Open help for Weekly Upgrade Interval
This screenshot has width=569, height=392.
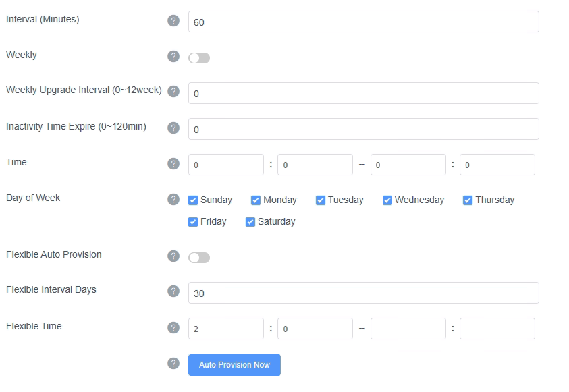[x=173, y=92]
